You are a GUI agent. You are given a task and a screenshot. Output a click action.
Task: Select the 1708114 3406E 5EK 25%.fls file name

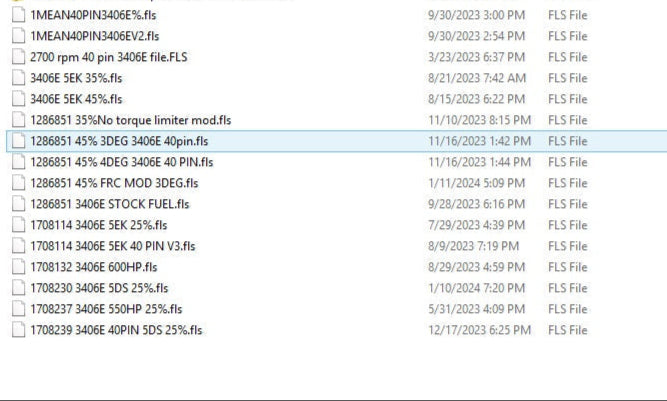pos(98,225)
